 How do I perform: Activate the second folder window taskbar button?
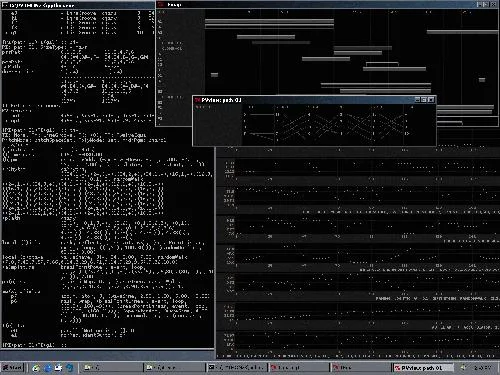175,367
